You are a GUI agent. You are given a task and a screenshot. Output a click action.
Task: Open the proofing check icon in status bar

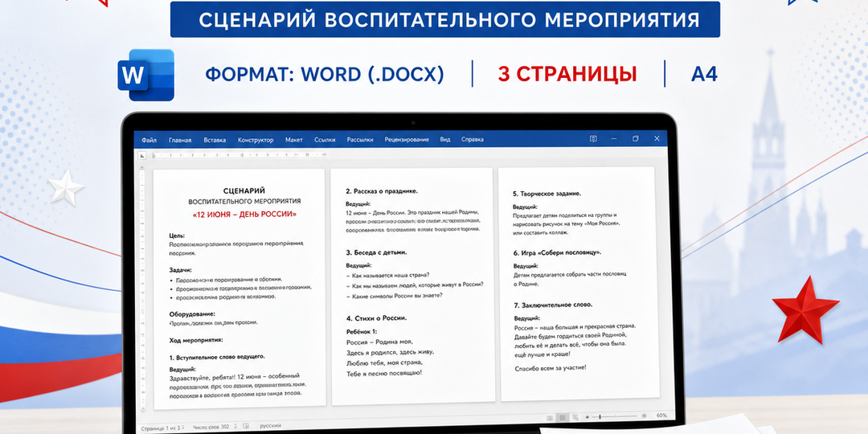[x=245, y=426]
